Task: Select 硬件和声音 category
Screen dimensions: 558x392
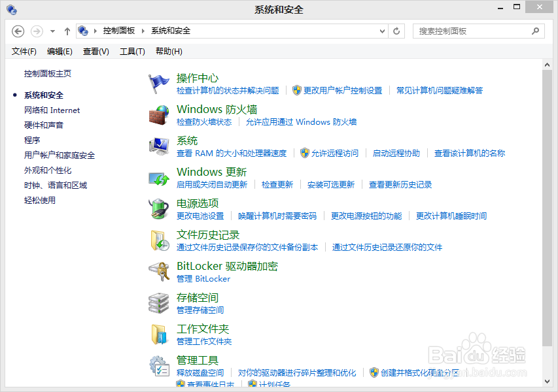Action: coord(43,125)
